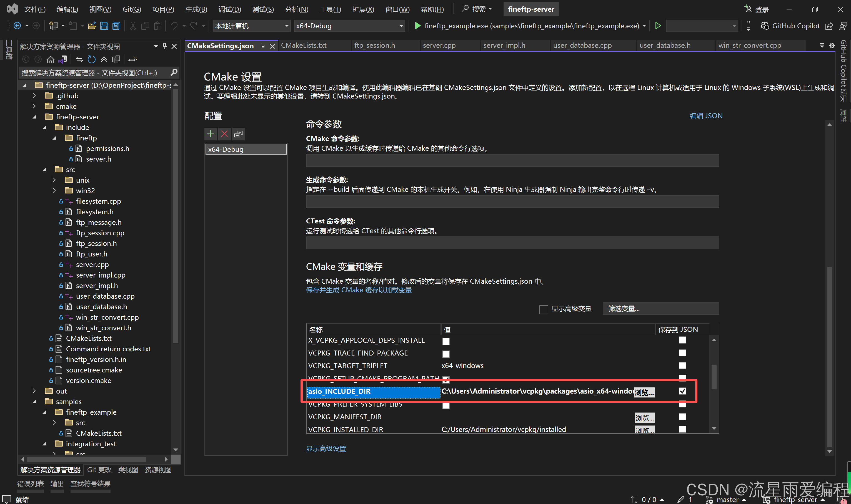Click 浏览 button for asio_INCLUDE_DIR
The height and width of the screenshot is (504, 851).
(644, 392)
